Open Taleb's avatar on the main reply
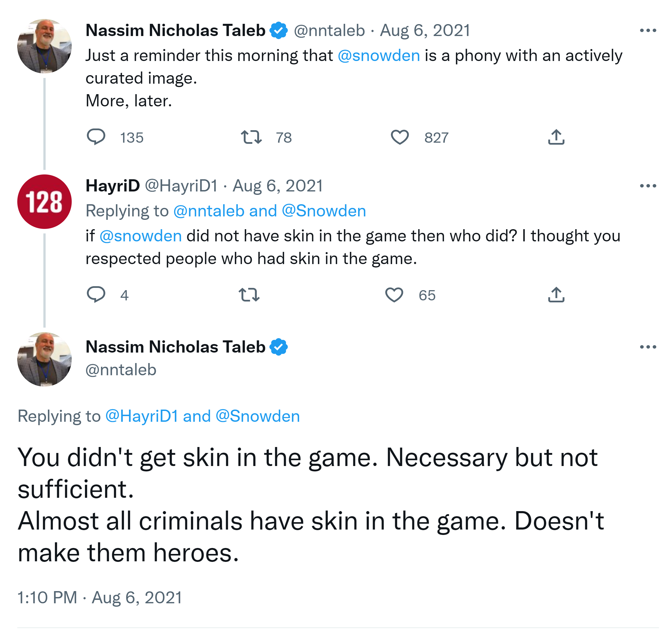 point(44,359)
